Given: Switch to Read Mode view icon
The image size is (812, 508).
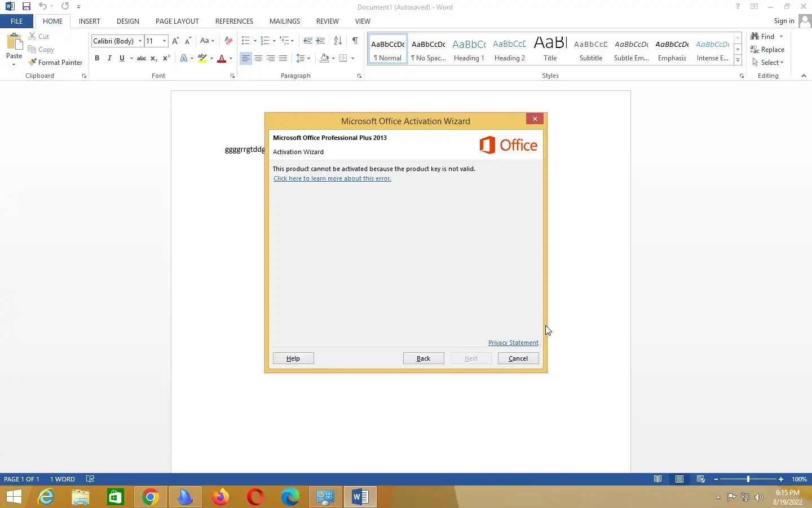Looking at the screenshot, I should (x=657, y=479).
